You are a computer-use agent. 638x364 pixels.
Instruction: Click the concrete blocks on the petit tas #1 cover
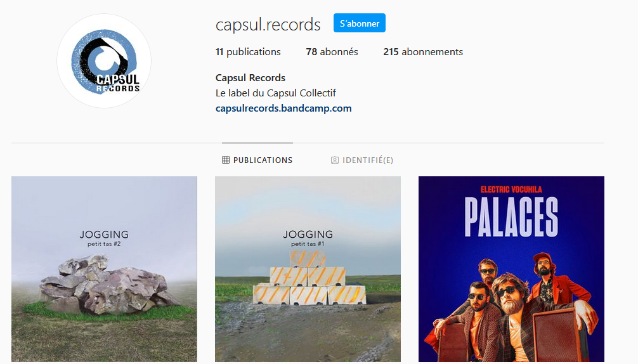click(x=309, y=278)
